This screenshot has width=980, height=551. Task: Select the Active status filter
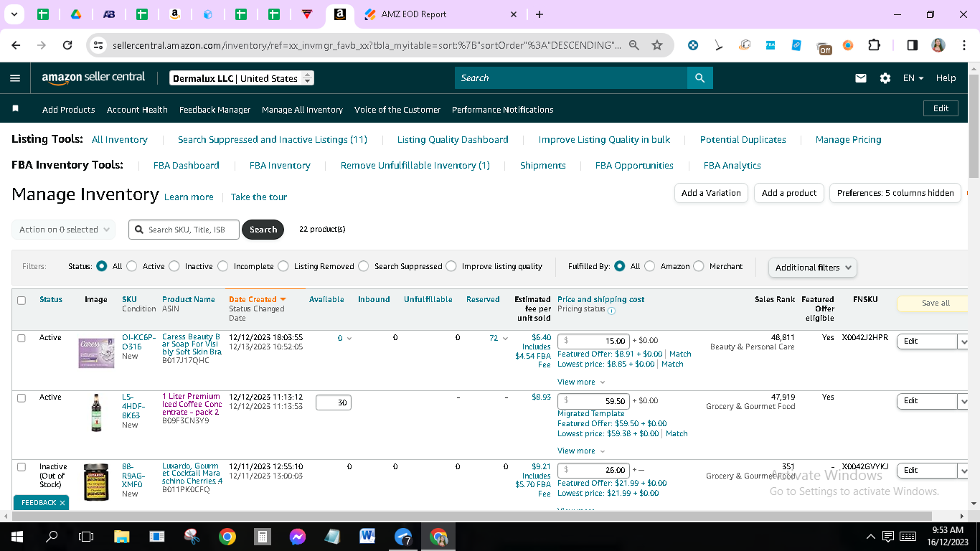132,266
